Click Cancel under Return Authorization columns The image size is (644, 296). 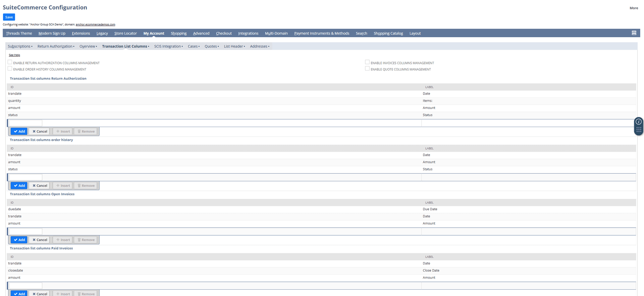40,131
